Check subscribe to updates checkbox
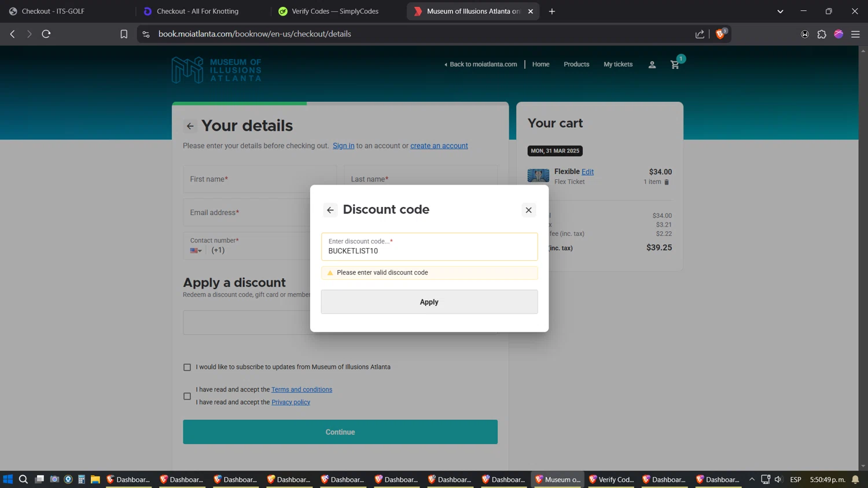This screenshot has width=868, height=488. click(187, 367)
